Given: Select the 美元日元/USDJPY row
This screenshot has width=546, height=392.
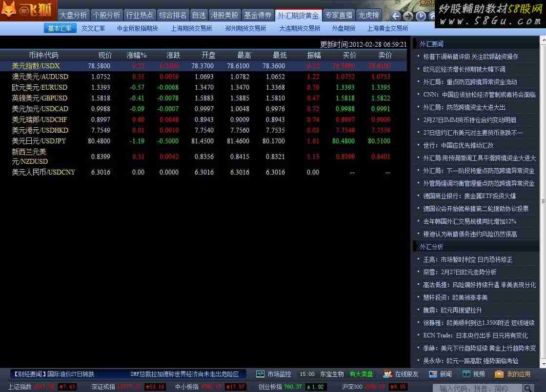Looking at the screenshot, I should point(203,141).
